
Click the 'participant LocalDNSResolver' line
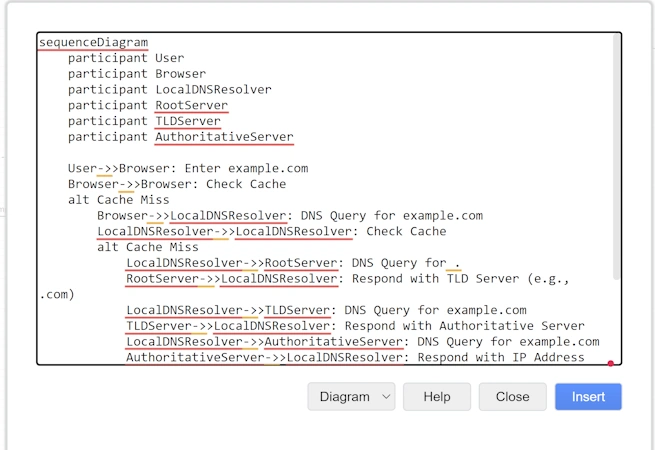170,89
